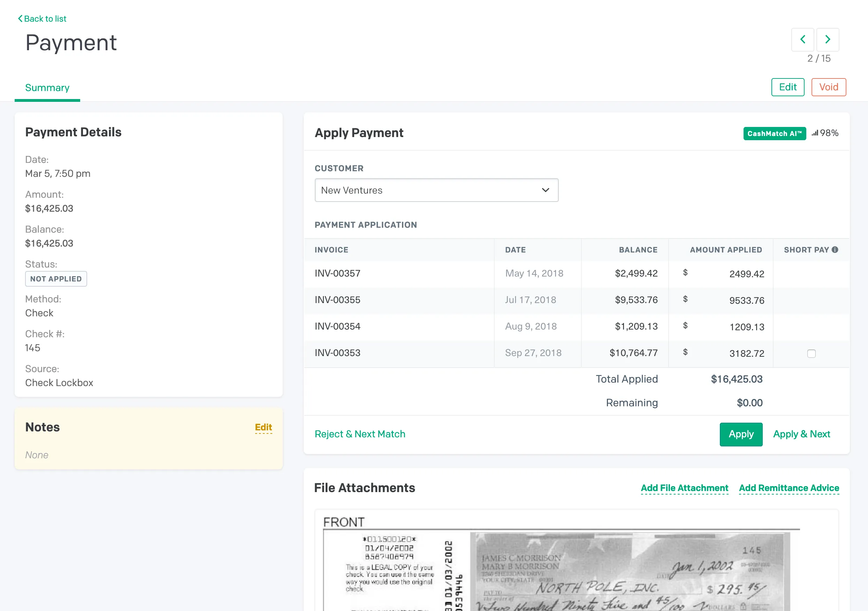Click the 2 / 15 page counter
This screenshot has height=611, width=868.
coord(819,59)
